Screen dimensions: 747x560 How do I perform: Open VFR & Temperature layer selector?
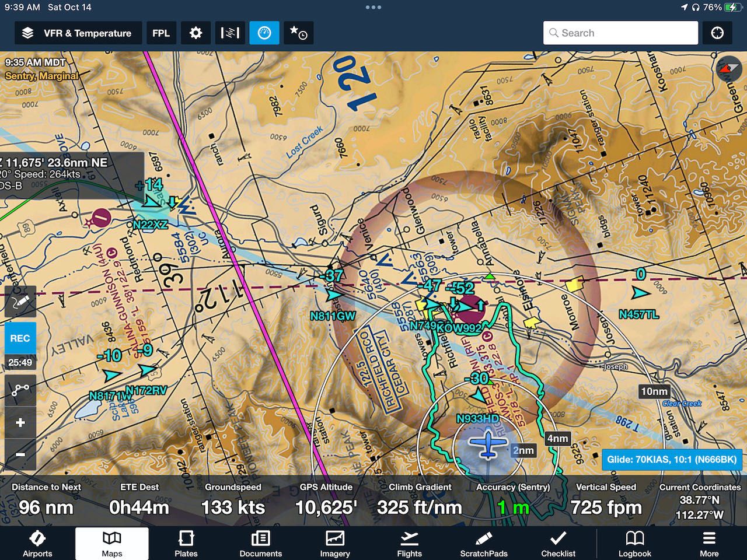[x=78, y=33]
